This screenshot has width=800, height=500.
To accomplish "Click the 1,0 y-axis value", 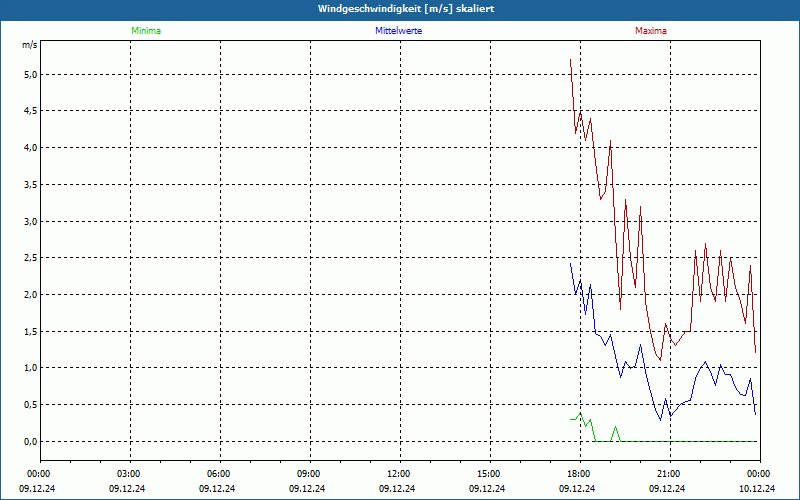I will [x=31, y=368].
